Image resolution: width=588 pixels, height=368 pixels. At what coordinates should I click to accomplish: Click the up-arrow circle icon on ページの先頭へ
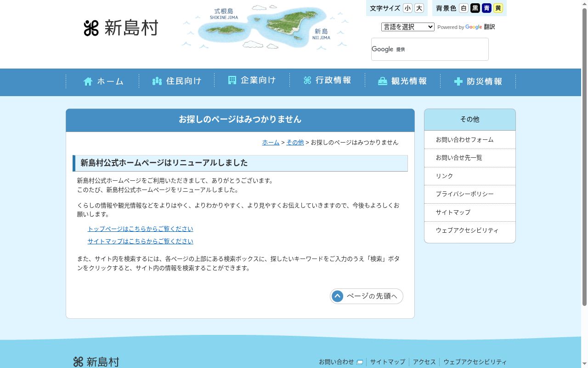(x=338, y=296)
